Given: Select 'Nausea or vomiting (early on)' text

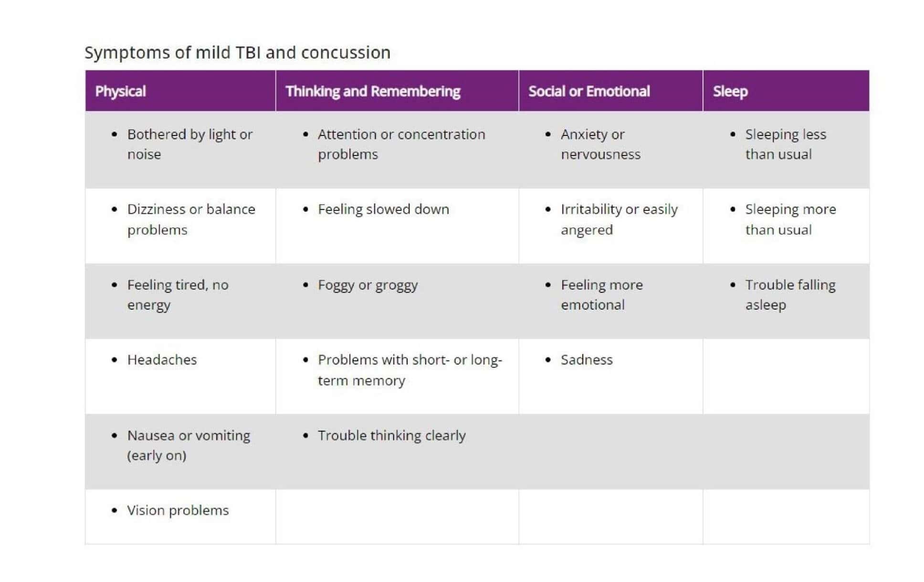Looking at the screenshot, I should click(189, 445).
